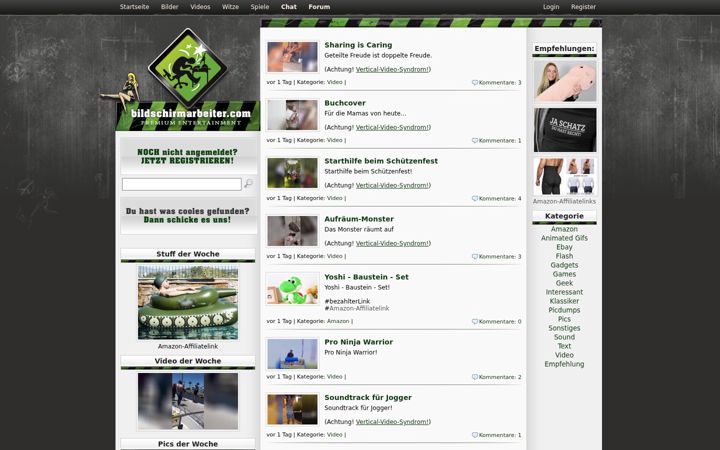Click Vertical-Video-Syndrom link under Aufräum-Monster
Screen dimensions: 720x450
[x=392, y=243]
